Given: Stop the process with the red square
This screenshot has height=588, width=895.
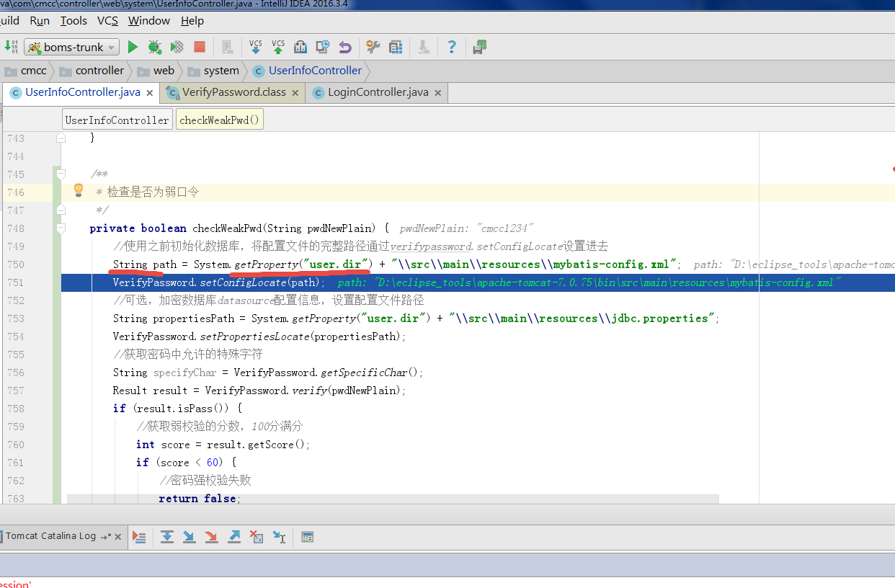Looking at the screenshot, I should (x=200, y=47).
